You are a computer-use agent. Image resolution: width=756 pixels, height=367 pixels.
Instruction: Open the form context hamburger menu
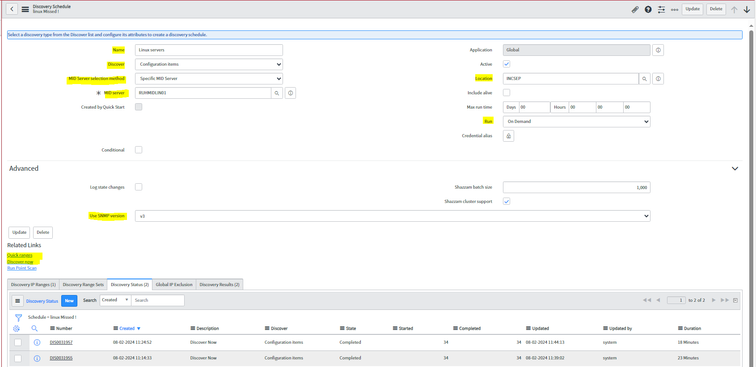25,9
